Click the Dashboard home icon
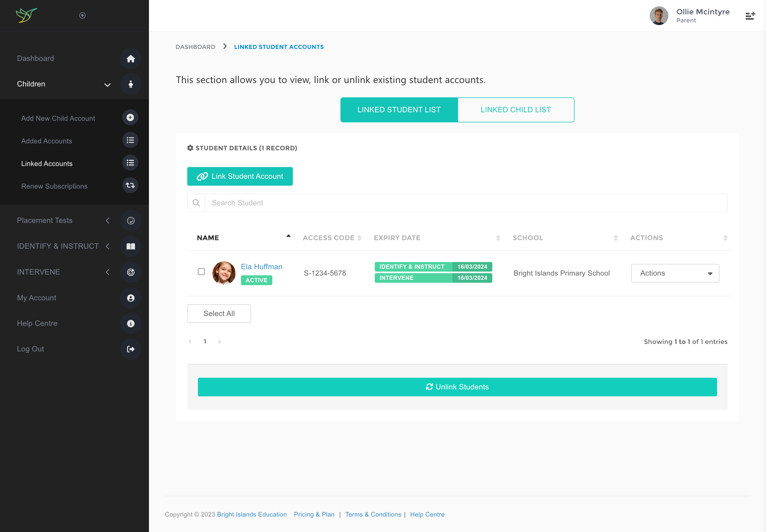The width and height of the screenshot is (766, 532). pos(130,59)
